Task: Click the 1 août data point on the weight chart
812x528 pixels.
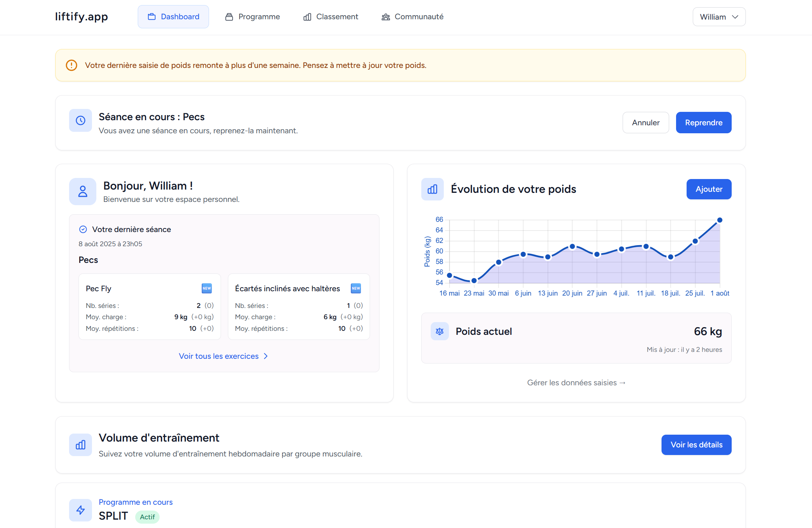Action: pos(719,219)
